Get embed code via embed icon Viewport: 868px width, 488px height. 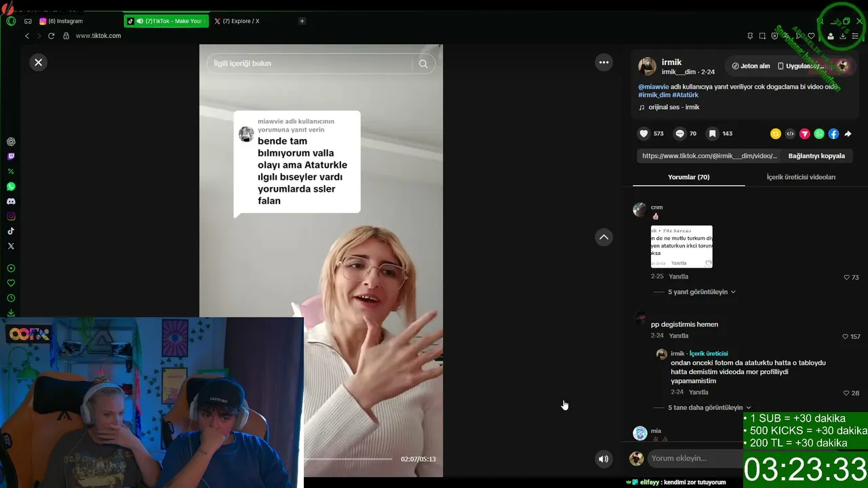tap(790, 134)
